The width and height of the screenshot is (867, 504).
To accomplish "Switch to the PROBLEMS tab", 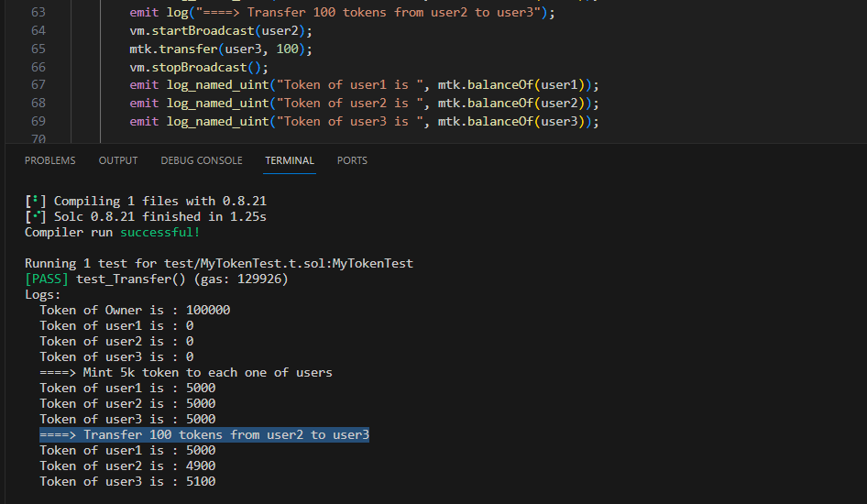I will point(49,160).
